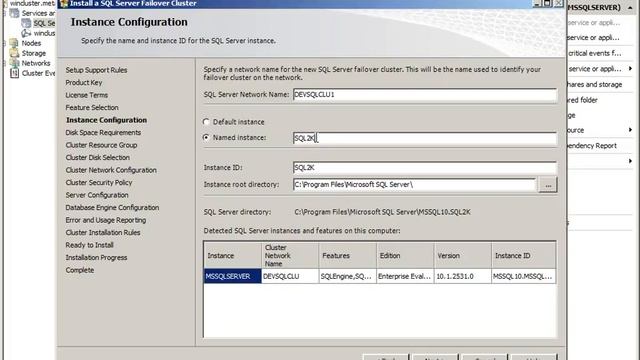
Task: Expand the Networks tree node
Action: 5,63
